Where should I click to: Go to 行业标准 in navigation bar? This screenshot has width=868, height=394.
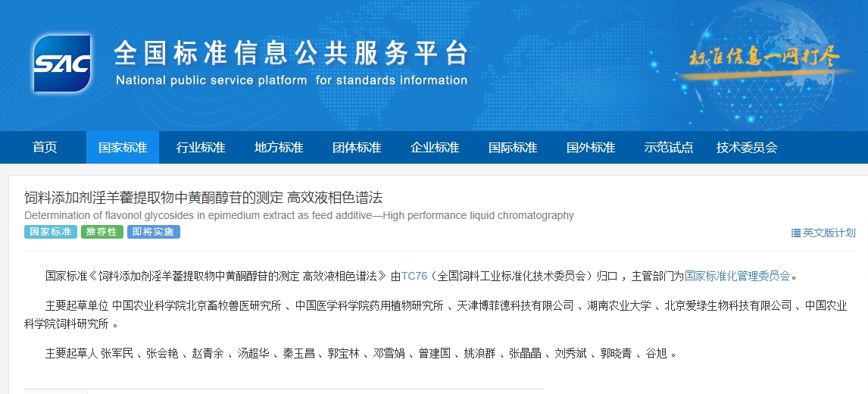point(201,148)
